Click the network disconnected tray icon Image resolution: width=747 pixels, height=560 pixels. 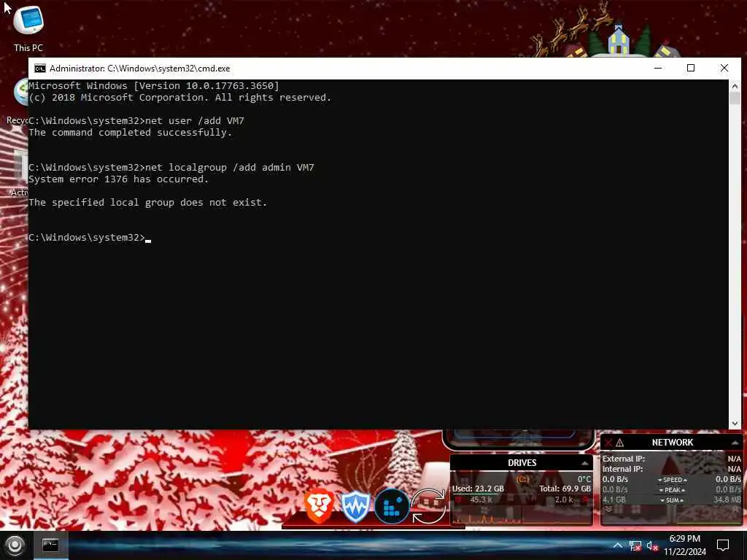point(635,546)
